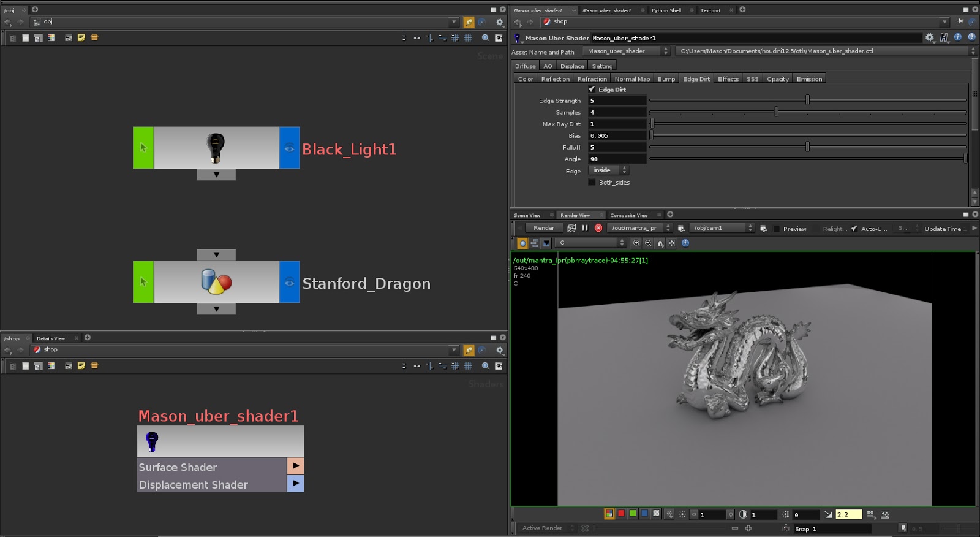Show only the green channel in render view
The image size is (980, 537).
633,514
